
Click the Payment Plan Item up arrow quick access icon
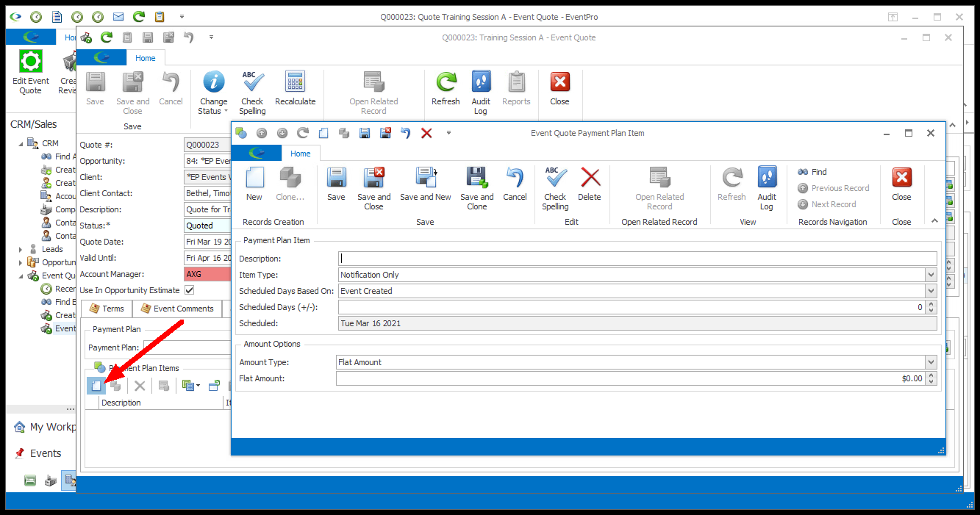pyautogui.click(x=262, y=133)
